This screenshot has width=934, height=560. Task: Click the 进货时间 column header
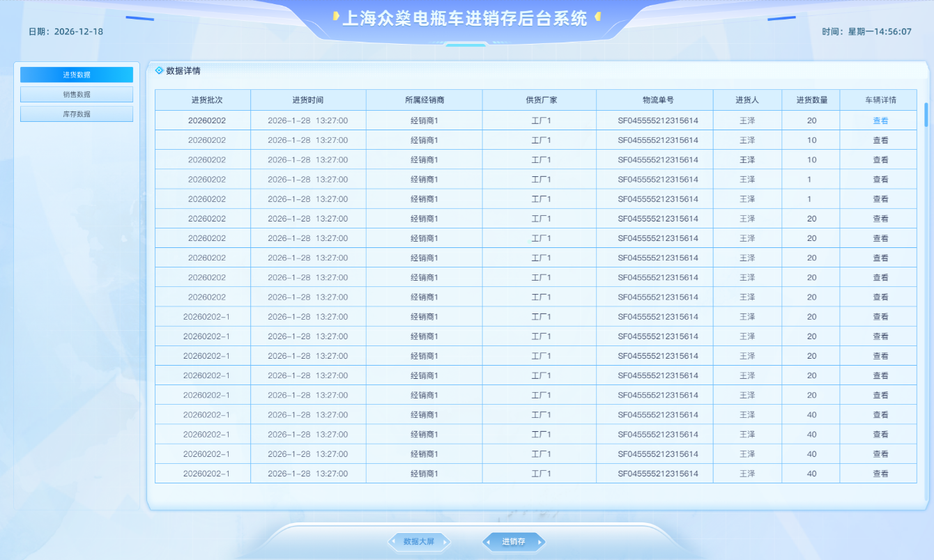point(308,100)
